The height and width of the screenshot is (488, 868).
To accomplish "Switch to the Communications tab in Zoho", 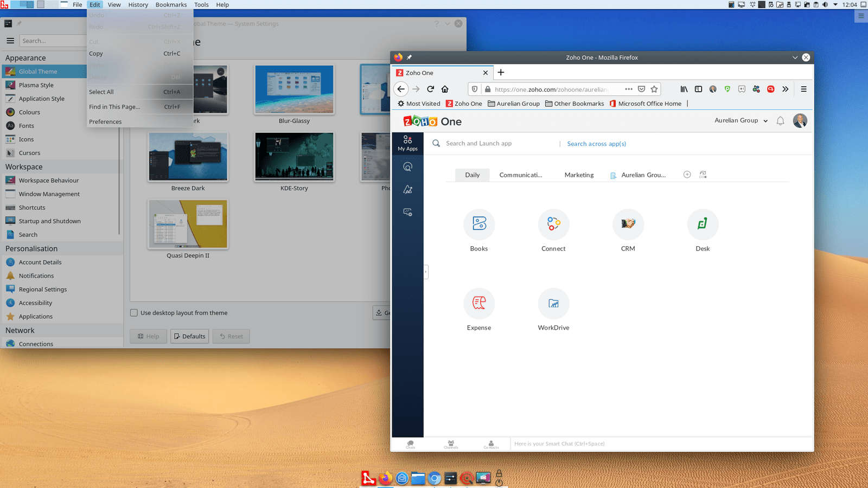I will click(521, 175).
